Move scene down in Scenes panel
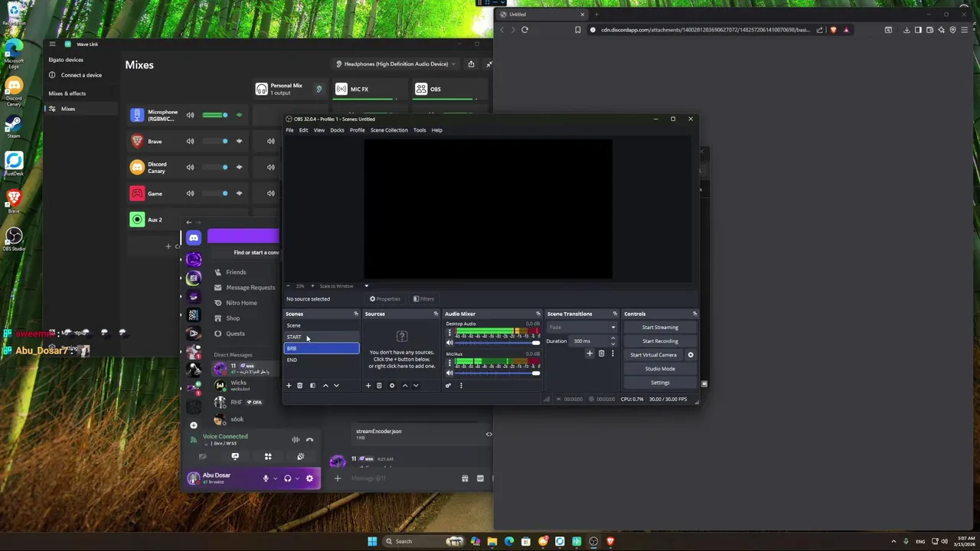The width and height of the screenshot is (980, 551). tap(336, 386)
